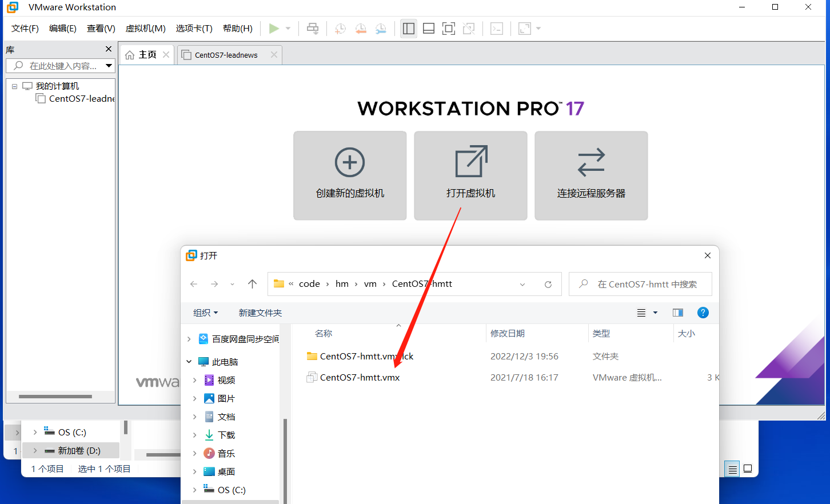Click the back arrow in Open dialog
The image size is (830, 504).
coord(194,284)
